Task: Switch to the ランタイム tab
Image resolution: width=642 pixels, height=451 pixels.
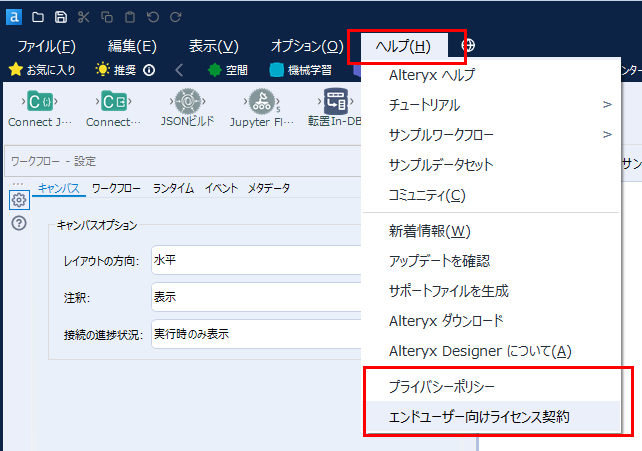Action: pos(173,187)
